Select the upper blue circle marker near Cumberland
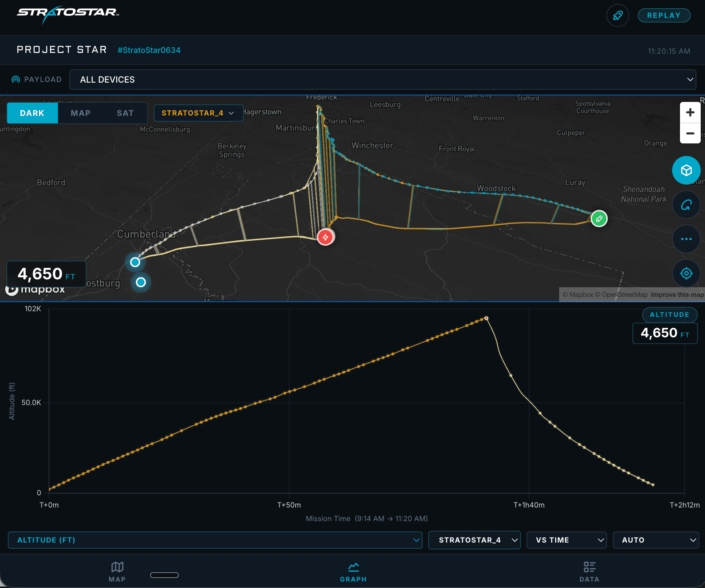Image resolution: width=705 pixels, height=588 pixels. pos(135,262)
